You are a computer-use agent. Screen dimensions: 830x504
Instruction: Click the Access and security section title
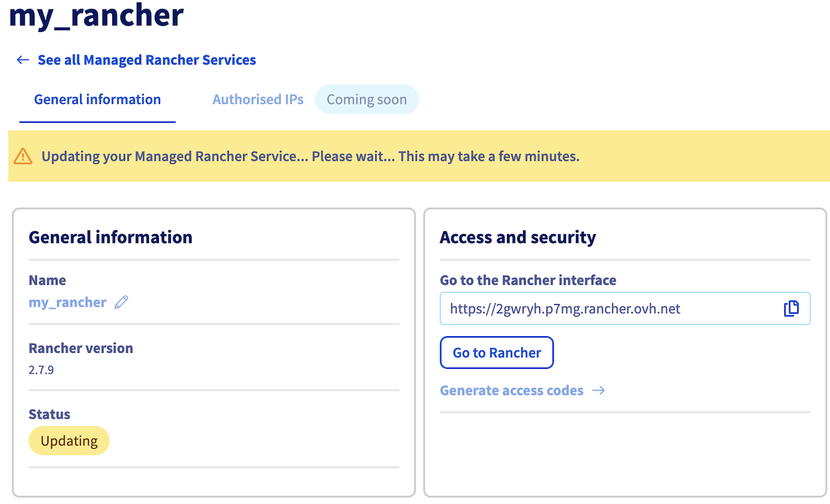tap(518, 237)
